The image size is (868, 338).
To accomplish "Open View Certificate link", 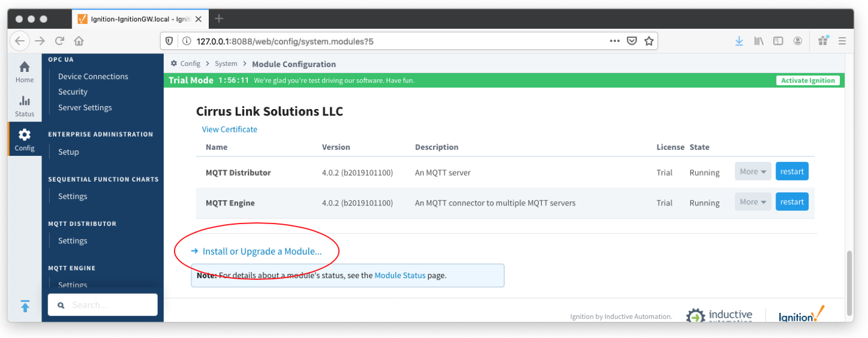I will point(230,129).
